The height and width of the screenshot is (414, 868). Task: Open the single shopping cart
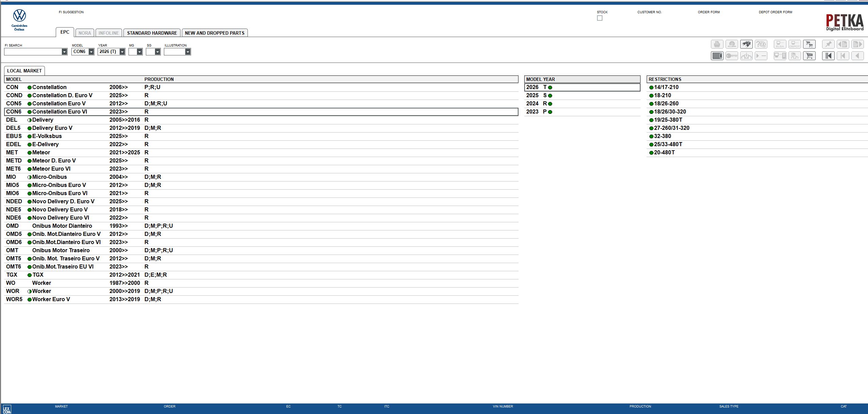[809, 56]
